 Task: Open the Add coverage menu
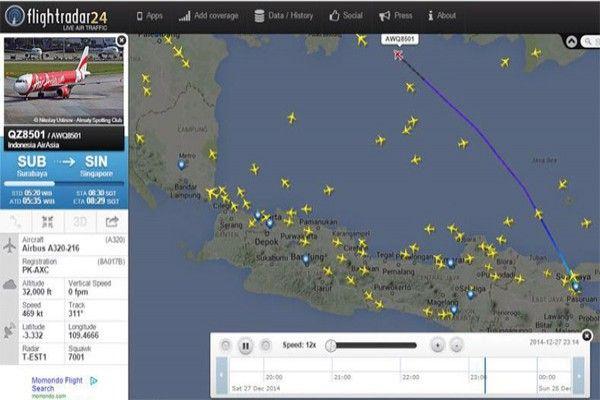(x=208, y=16)
